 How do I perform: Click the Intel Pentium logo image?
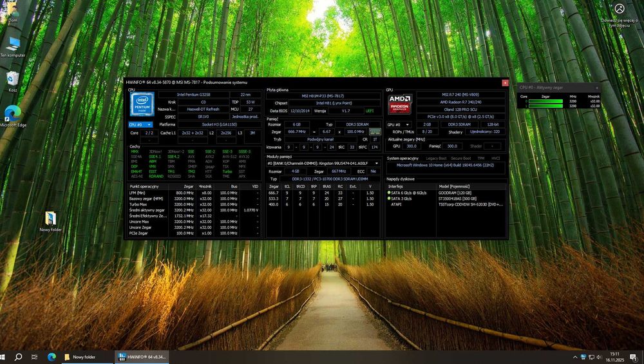[142, 104]
